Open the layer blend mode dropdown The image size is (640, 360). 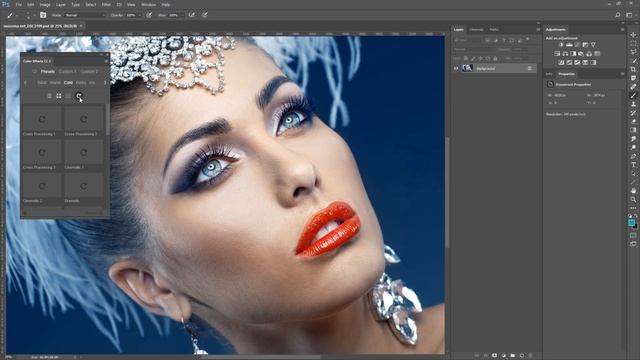point(475,49)
